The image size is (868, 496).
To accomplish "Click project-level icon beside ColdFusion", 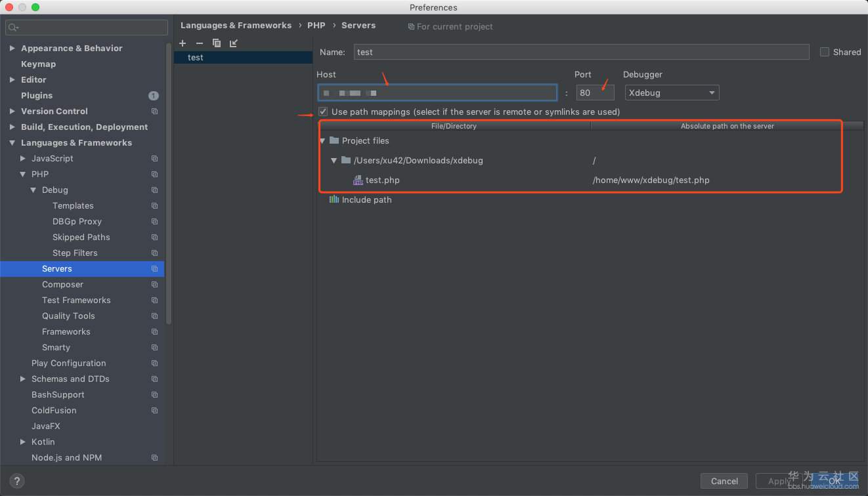I will [x=155, y=411].
